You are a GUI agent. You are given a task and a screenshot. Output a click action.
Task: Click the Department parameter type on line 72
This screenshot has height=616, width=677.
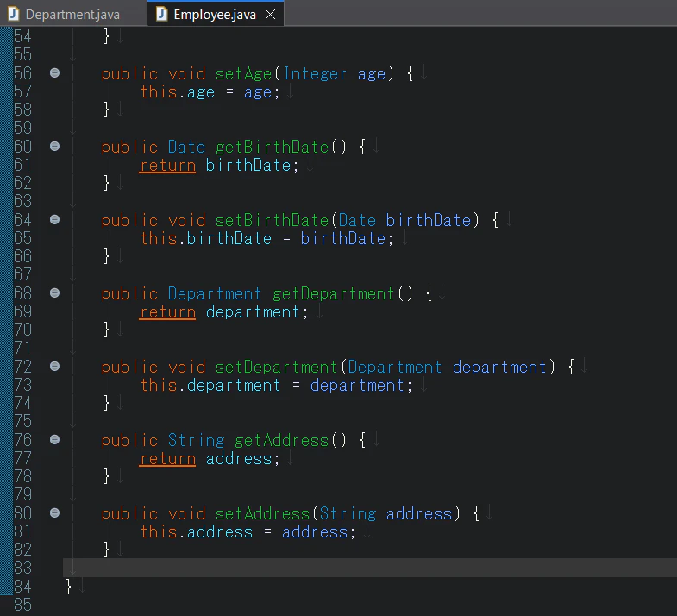coord(395,368)
